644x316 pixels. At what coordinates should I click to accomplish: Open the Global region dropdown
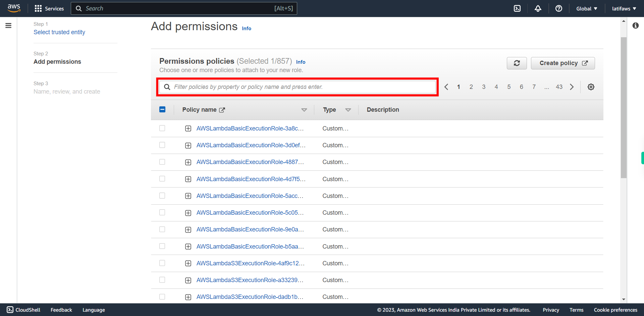point(587,8)
